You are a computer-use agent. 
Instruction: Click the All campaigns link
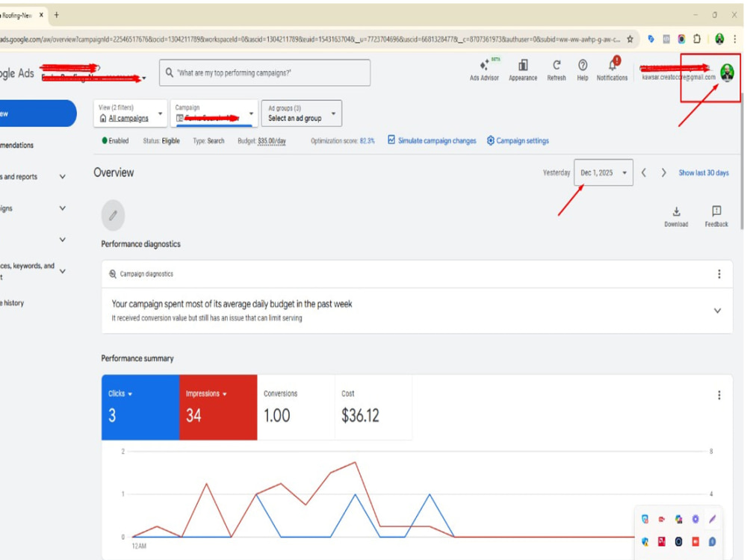[x=128, y=118]
